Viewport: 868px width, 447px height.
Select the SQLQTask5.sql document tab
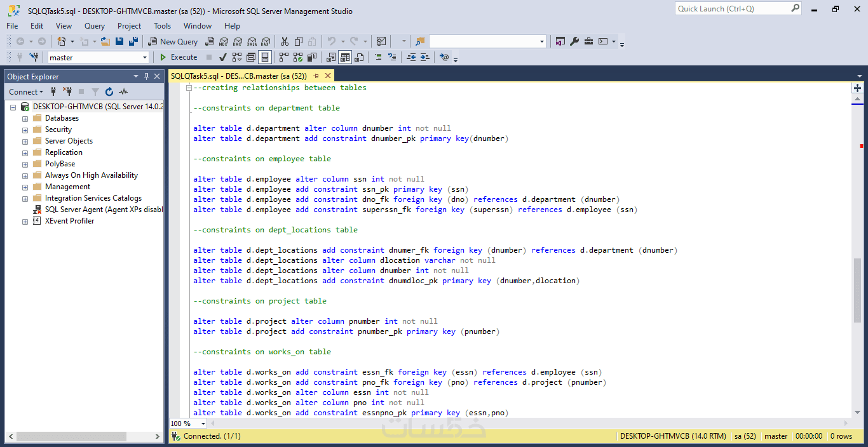(x=238, y=76)
